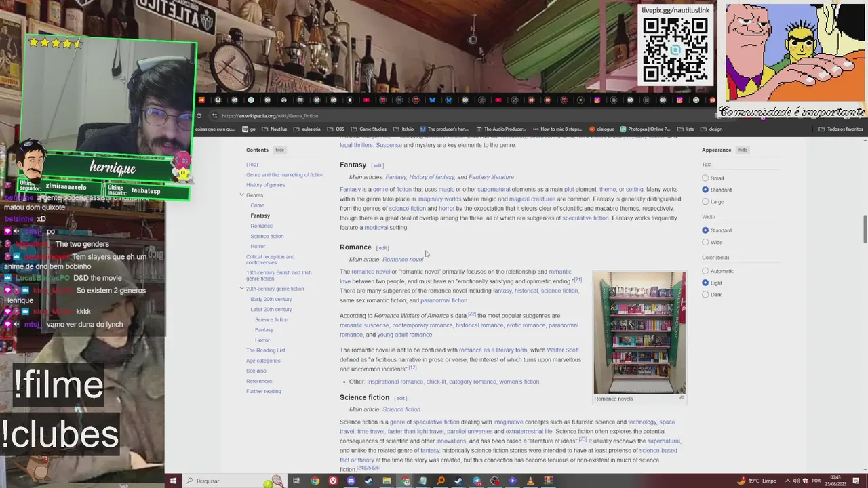The image size is (868, 488).
Task: Enlarge the Romance novels image icon
Action: 682,398
